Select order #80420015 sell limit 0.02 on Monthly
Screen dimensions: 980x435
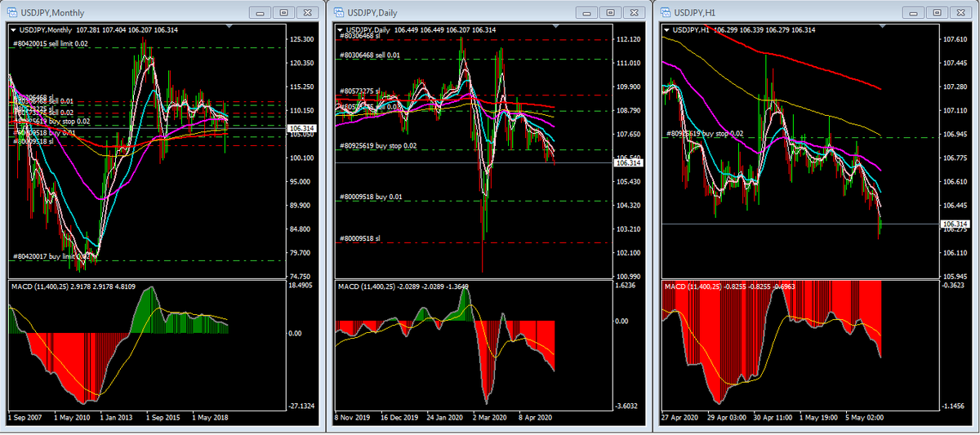51,43
